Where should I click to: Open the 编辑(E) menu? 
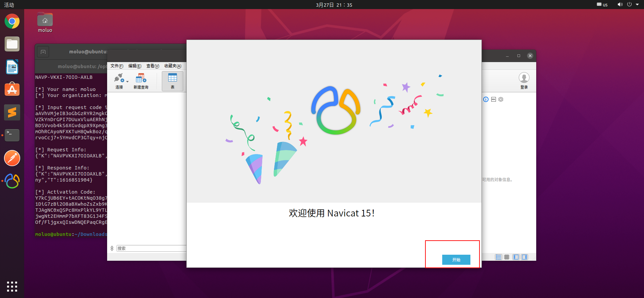[x=135, y=66]
